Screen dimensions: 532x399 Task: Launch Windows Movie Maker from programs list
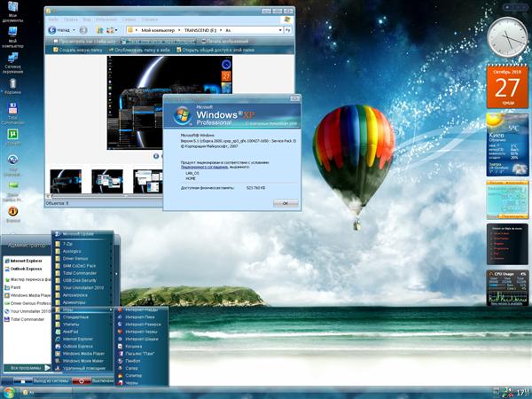[x=83, y=361]
